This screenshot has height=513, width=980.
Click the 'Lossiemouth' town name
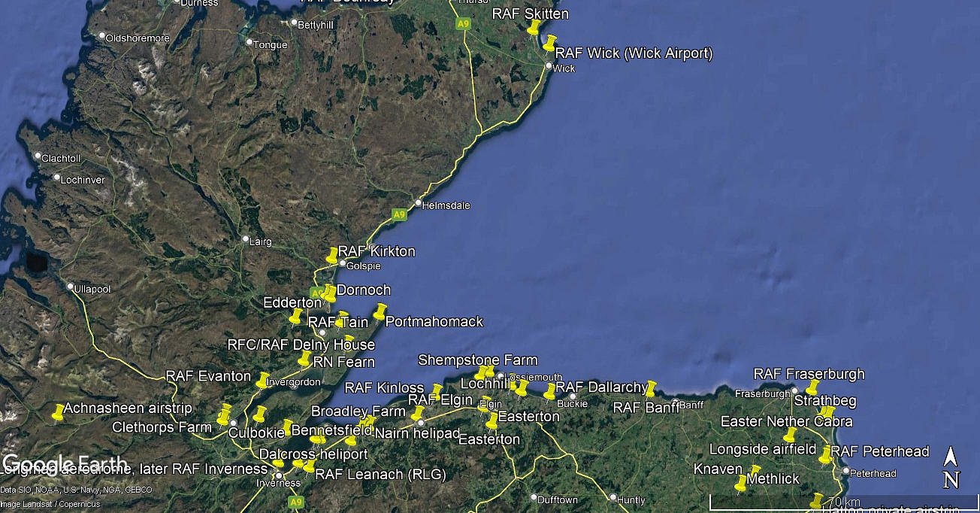pyautogui.click(x=533, y=378)
